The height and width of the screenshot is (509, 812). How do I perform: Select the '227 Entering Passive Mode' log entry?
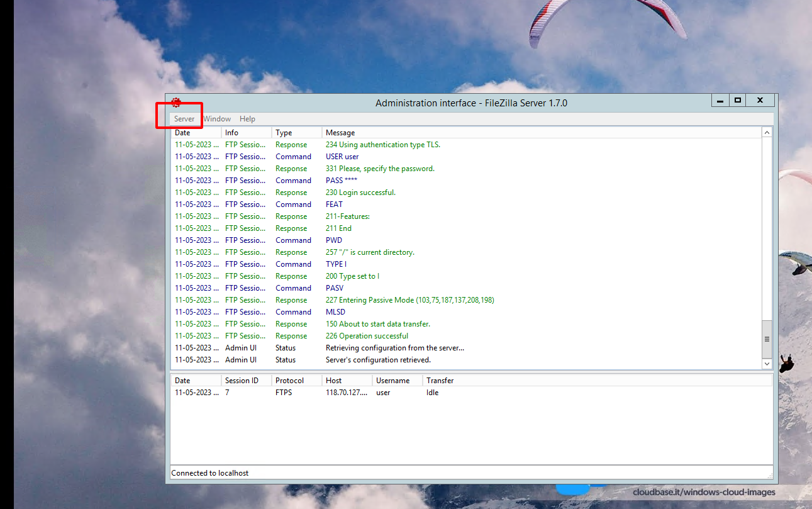(x=409, y=299)
